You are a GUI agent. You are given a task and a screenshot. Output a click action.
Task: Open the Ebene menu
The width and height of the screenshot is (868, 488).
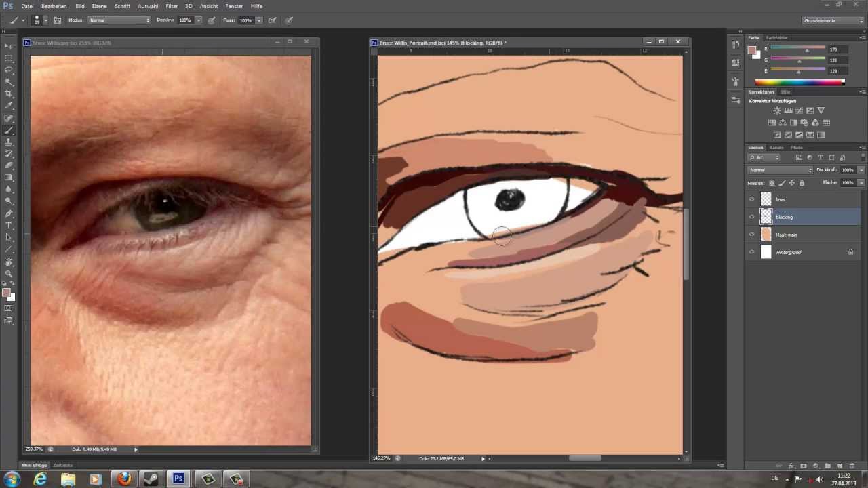[x=100, y=6]
